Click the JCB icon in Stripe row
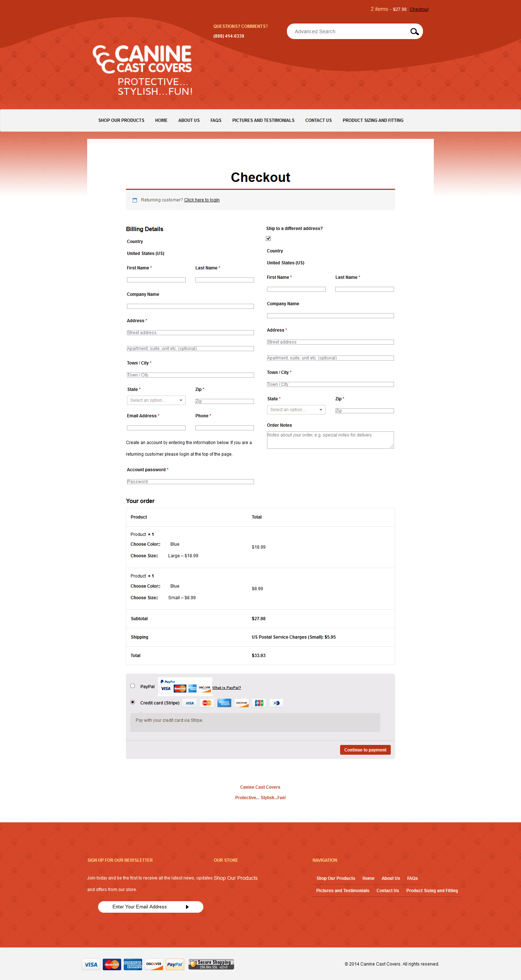The image size is (521, 980). click(259, 703)
